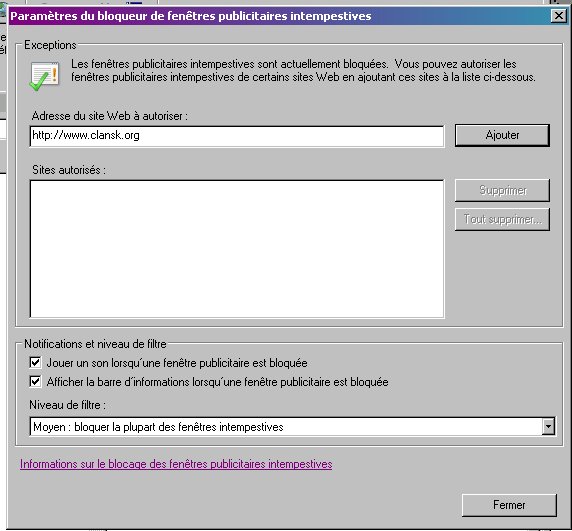
Task: Click the Niveau de filtre label
Action: (67, 405)
